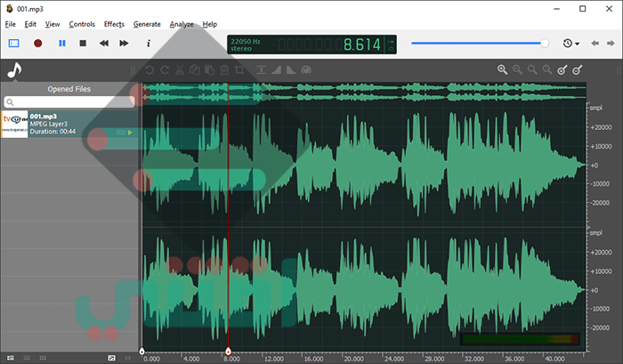Click the Opened Files search field
Screen dimensions: 623x364
pos(69,102)
